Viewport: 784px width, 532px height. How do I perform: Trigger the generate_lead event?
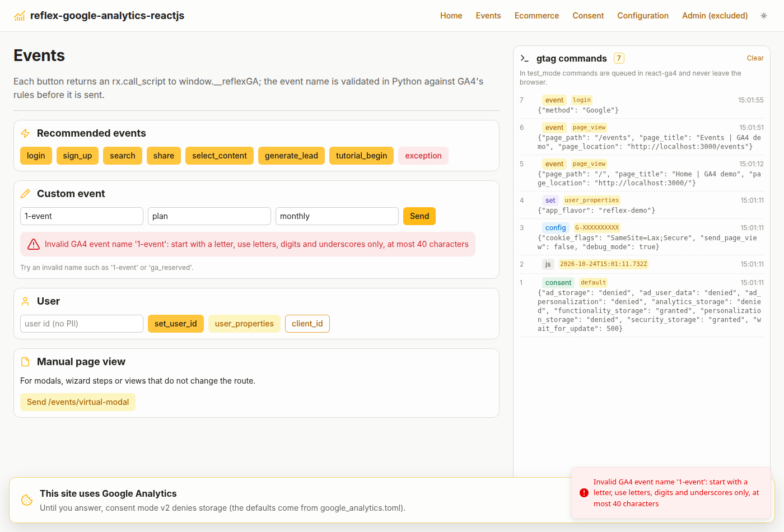pos(291,156)
